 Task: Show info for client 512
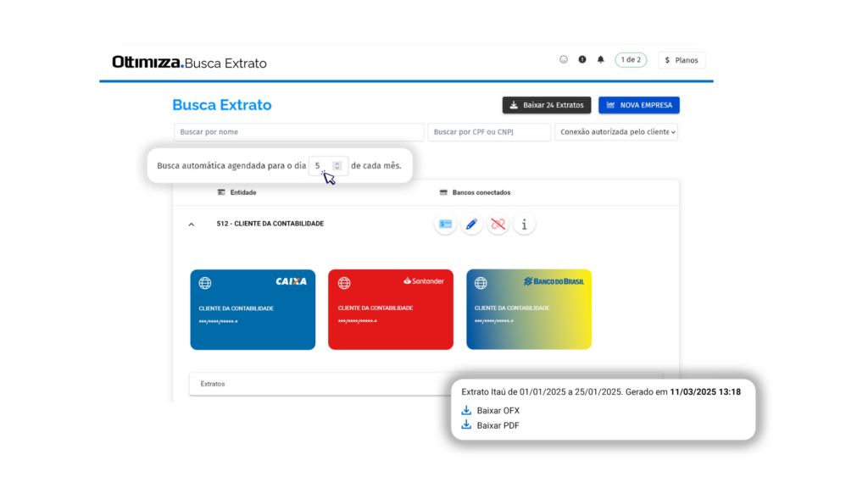point(525,225)
